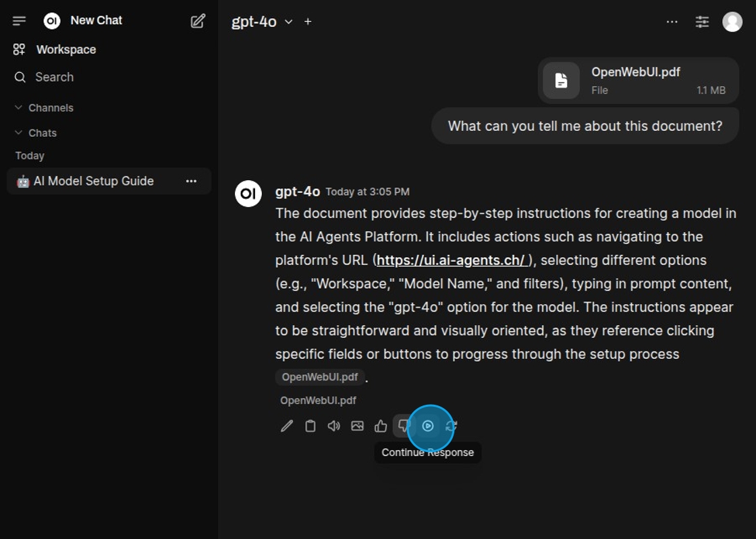This screenshot has height=539, width=756.
Task: Read response aloud with speaker icon
Action: click(333, 426)
